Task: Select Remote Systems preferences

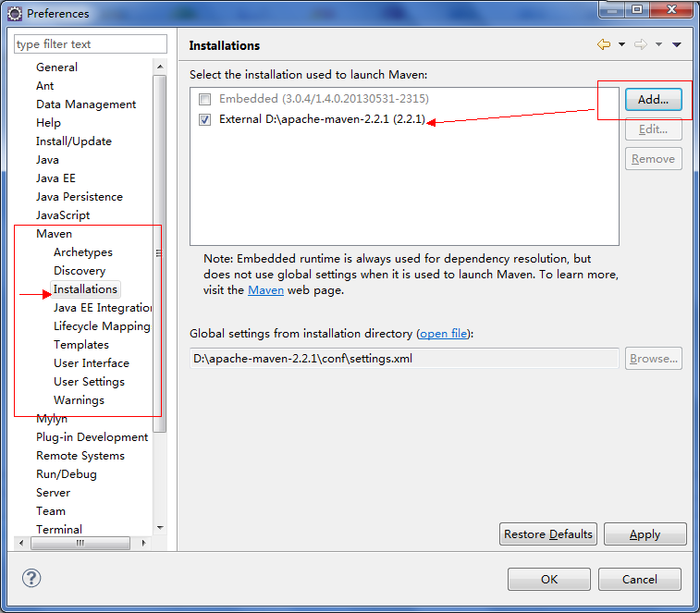Action: [80, 456]
